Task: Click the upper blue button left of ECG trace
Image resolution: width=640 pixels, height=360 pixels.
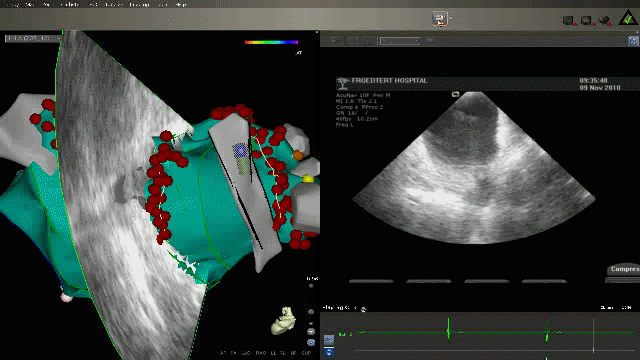Action: pyautogui.click(x=329, y=340)
